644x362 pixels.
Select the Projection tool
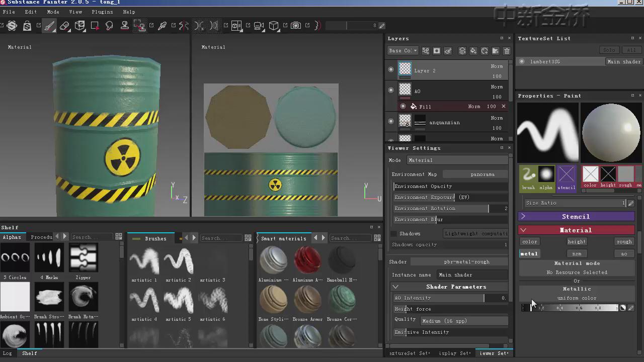(79, 26)
